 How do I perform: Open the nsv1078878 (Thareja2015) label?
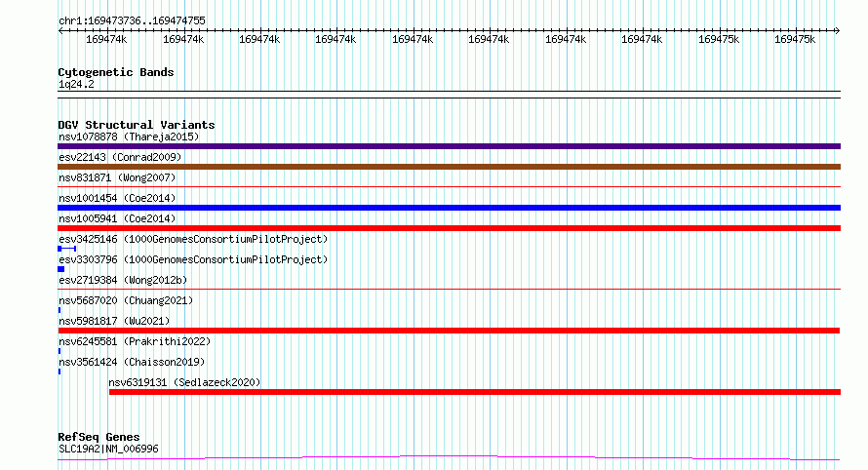click(129, 137)
